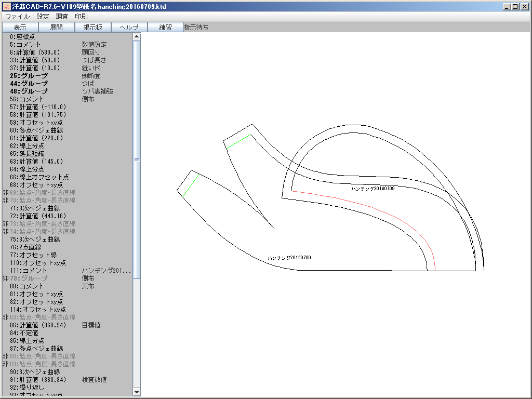
Task: Select row 56:コメント 側布
Action: [x=68, y=99]
